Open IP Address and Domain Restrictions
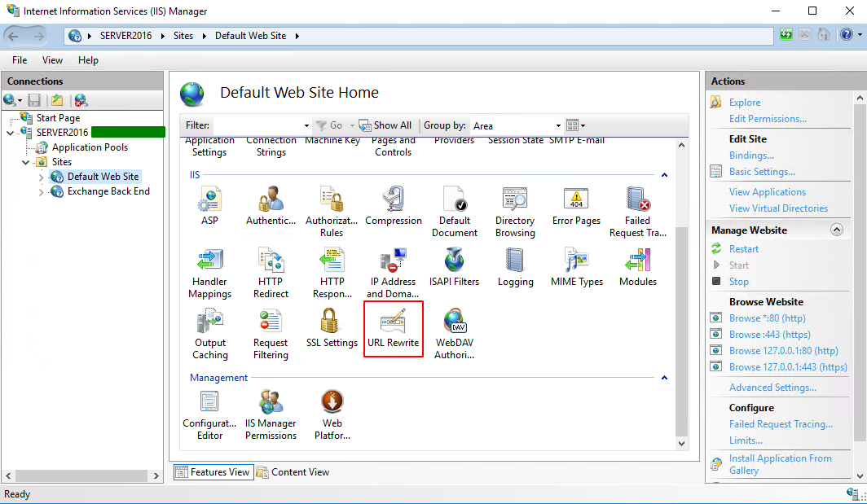 (393, 273)
